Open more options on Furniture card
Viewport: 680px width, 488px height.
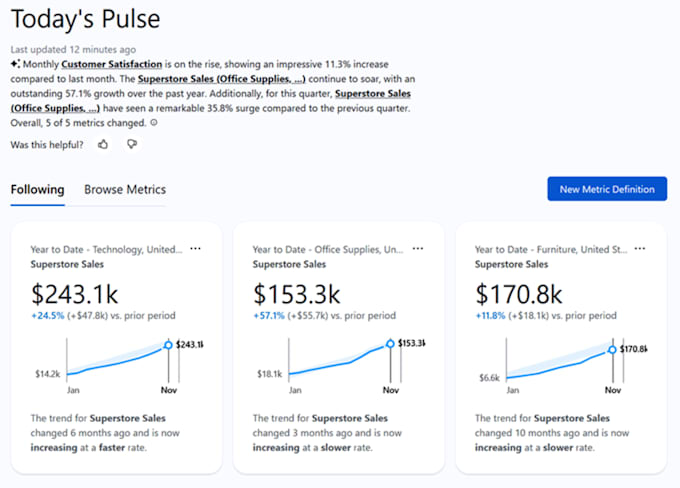[640, 249]
